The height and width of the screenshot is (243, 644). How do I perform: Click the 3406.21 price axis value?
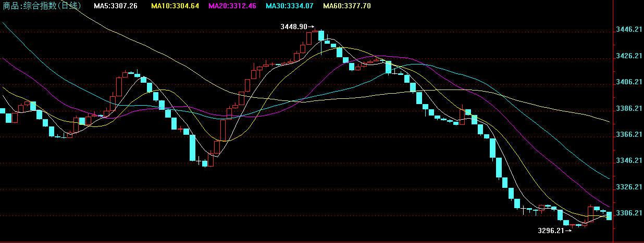[x=628, y=82]
